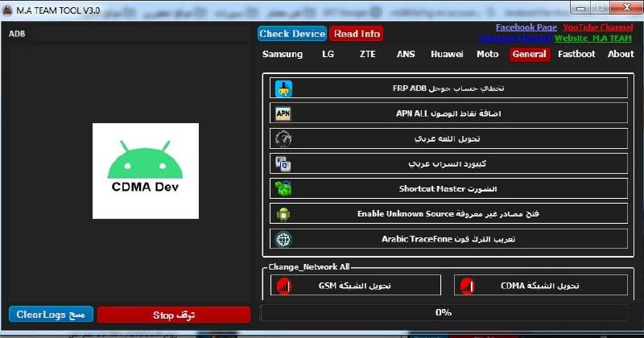Click the ADB log area label
Image resolution: width=644 pixels, height=338 pixels.
click(17, 34)
